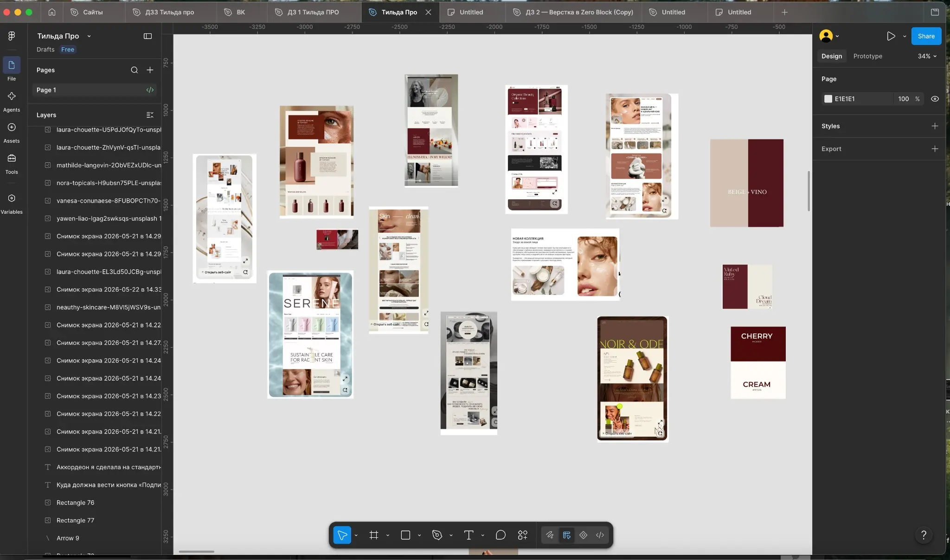Expand the Тильда Про file name dropdown
This screenshot has width=950, height=560.
coord(89,36)
